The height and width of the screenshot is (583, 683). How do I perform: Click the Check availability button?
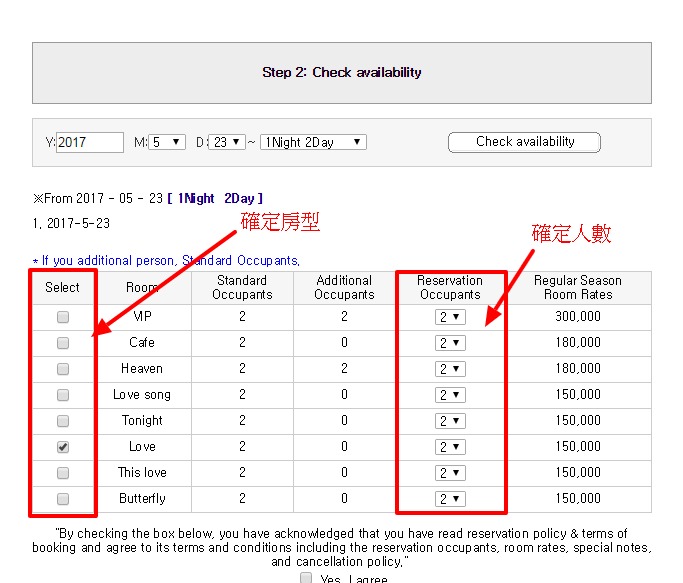pyautogui.click(x=524, y=142)
